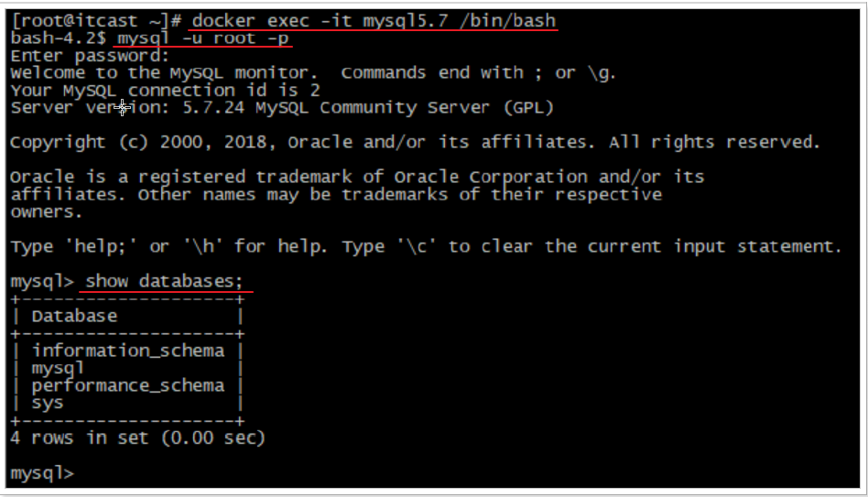Click the mysql database row in table

58,368
